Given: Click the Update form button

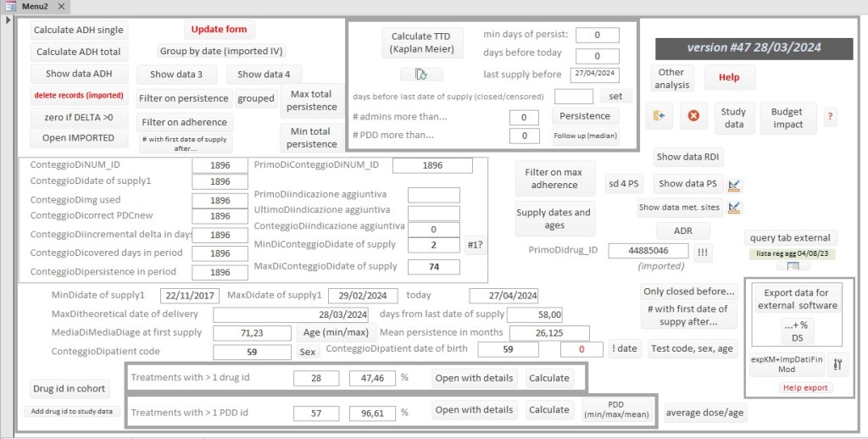Looking at the screenshot, I should [219, 30].
